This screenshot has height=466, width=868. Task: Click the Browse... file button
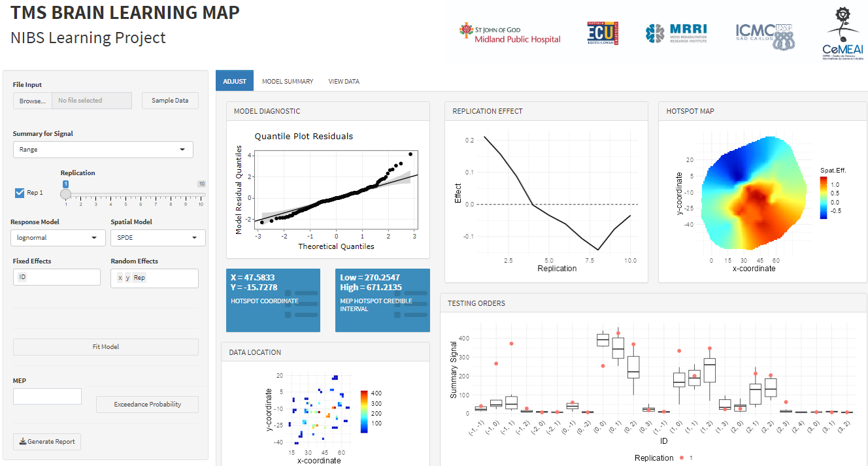pyautogui.click(x=33, y=101)
